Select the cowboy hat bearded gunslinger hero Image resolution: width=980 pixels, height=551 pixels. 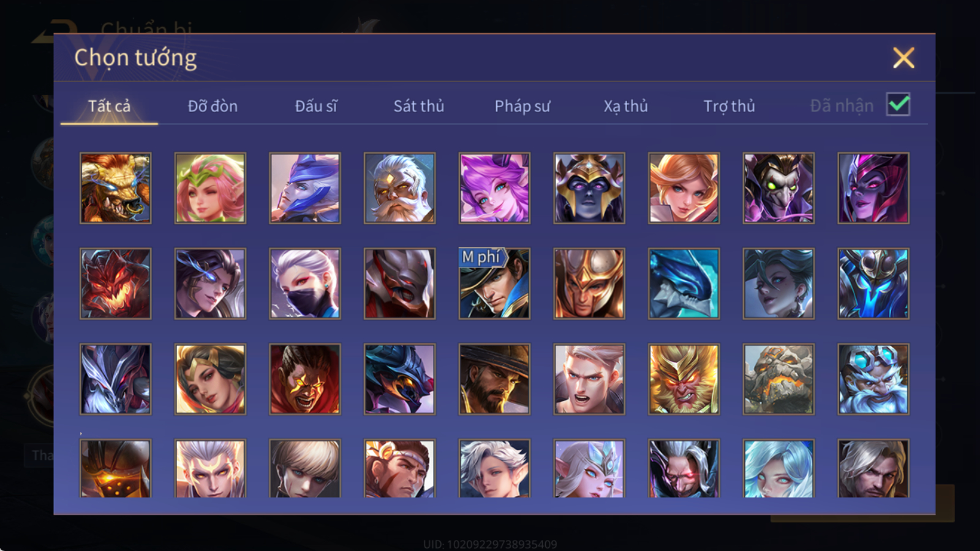click(494, 379)
